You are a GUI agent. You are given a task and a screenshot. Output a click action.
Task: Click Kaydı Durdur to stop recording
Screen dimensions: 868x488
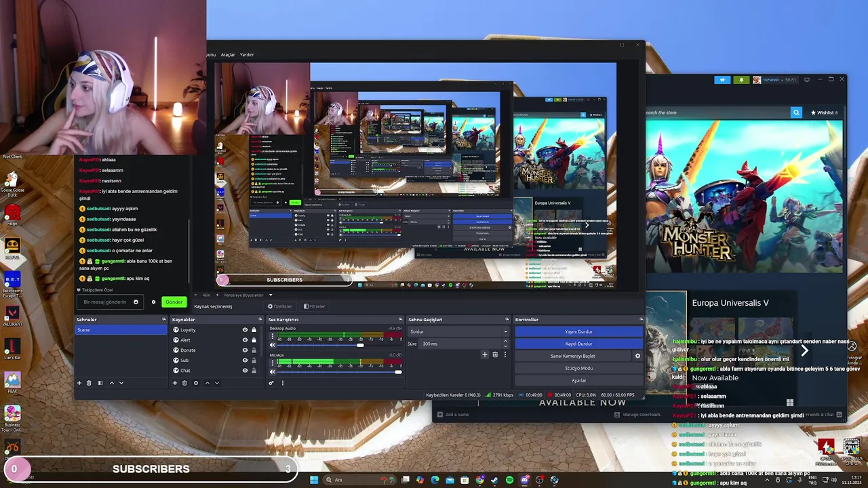tap(578, 344)
